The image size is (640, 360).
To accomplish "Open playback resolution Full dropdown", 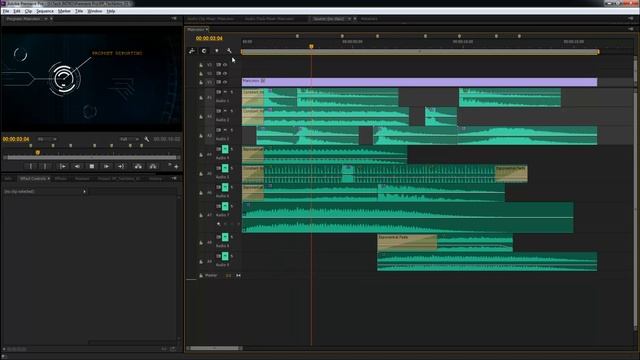I will [x=129, y=139].
